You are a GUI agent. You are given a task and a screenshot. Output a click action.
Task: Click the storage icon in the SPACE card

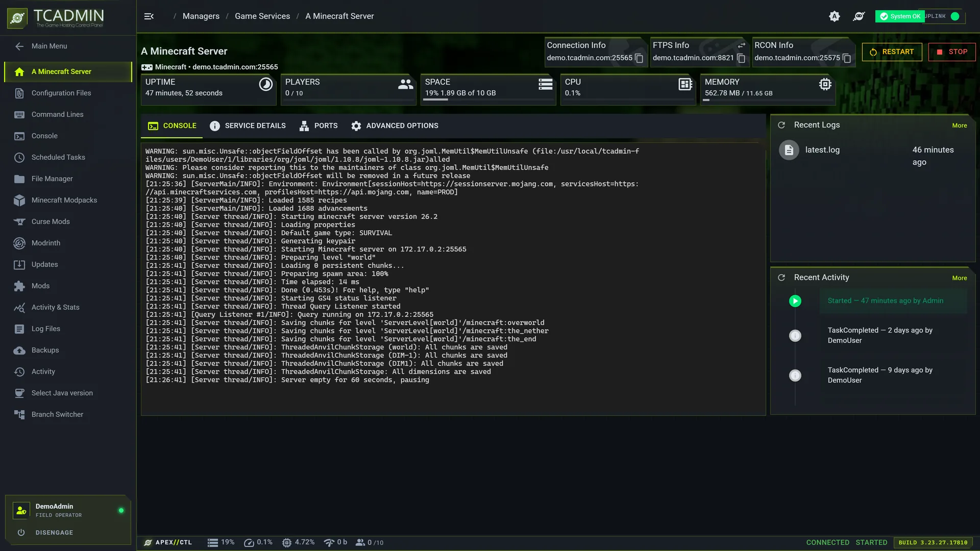pos(546,84)
